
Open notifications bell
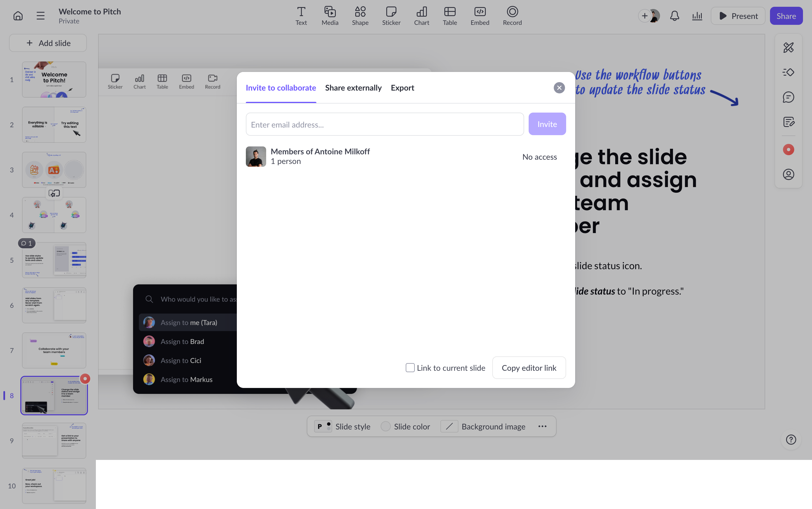click(674, 16)
